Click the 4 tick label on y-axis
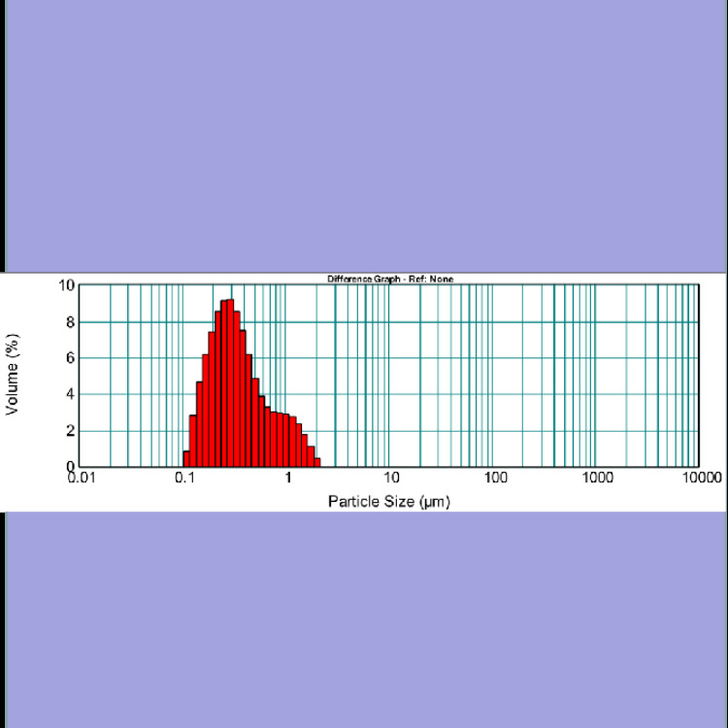The image size is (728, 728). [69, 394]
